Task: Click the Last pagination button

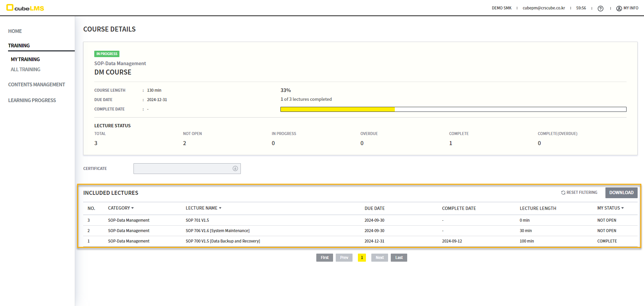Action: [399, 258]
